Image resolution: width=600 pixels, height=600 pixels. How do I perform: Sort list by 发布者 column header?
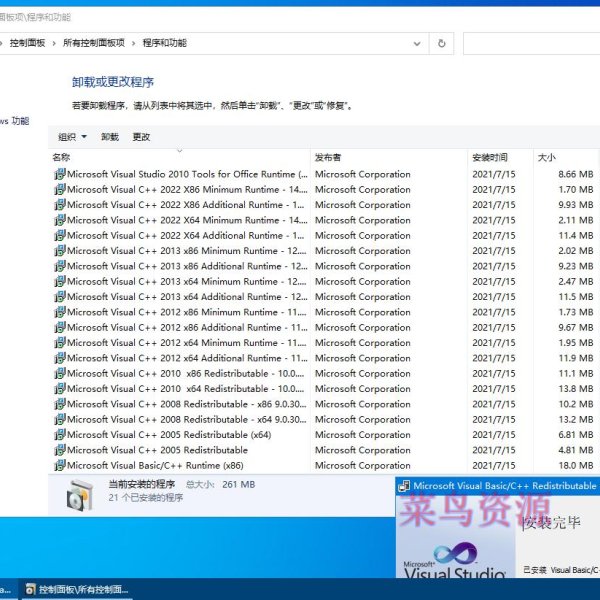pos(389,157)
